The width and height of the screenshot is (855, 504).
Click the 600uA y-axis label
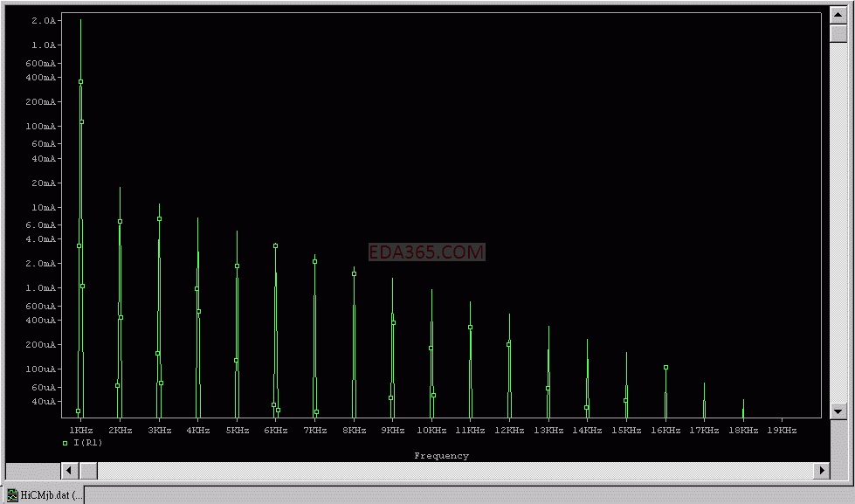tap(40, 306)
